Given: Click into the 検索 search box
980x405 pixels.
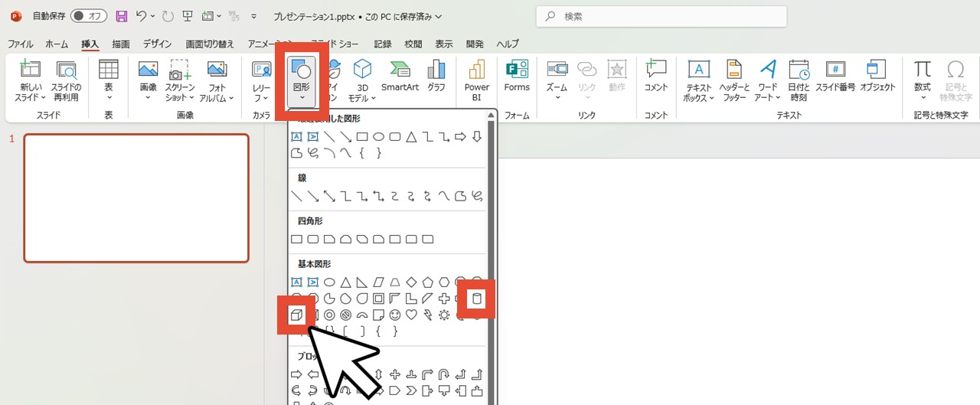Looking at the screenshot, I should click(x=661, y=16).
